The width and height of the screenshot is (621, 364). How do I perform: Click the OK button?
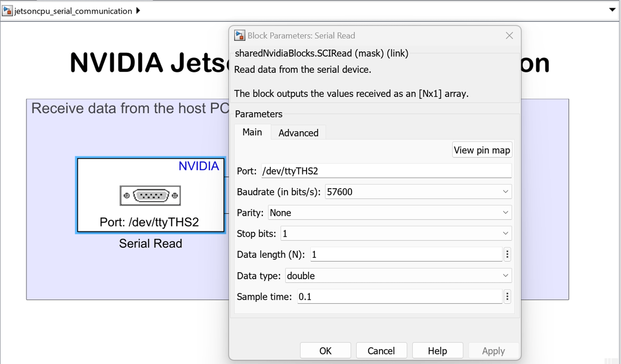point(325,351)
